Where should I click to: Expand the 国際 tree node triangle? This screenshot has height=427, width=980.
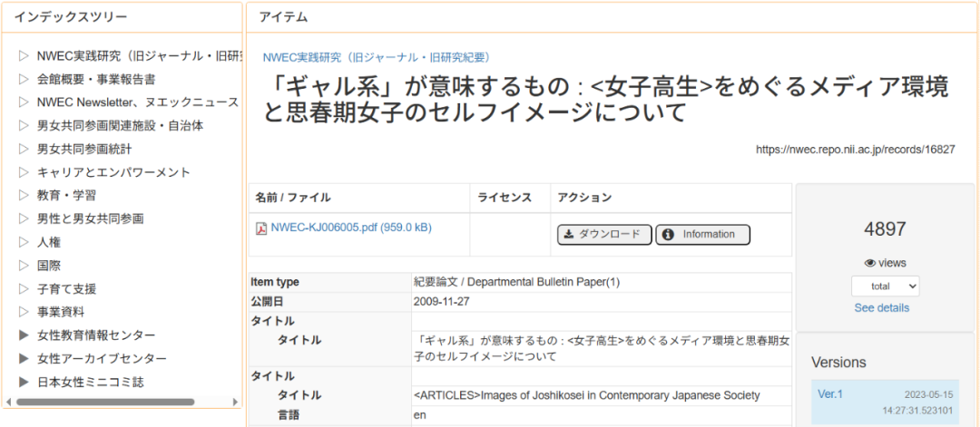(24, 266)
